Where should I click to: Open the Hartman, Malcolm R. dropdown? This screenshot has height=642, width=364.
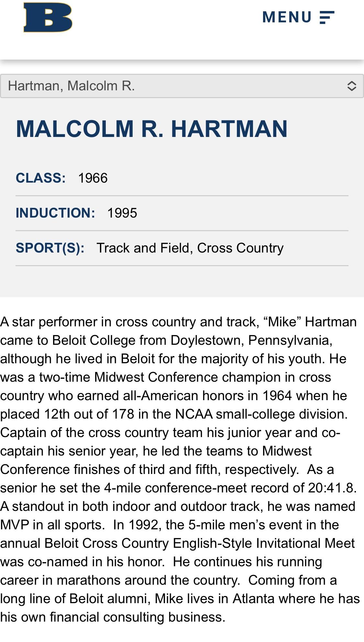[181, 85]
